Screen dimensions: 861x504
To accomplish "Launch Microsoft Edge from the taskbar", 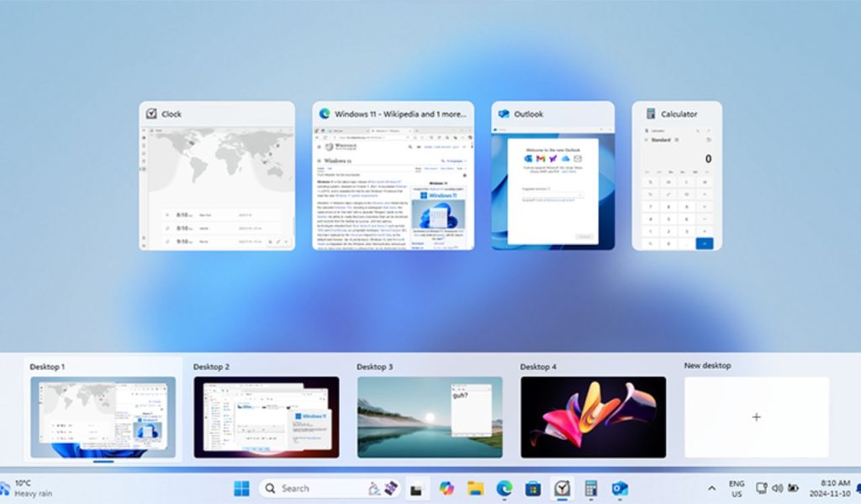I will click(x=503, y=487).
